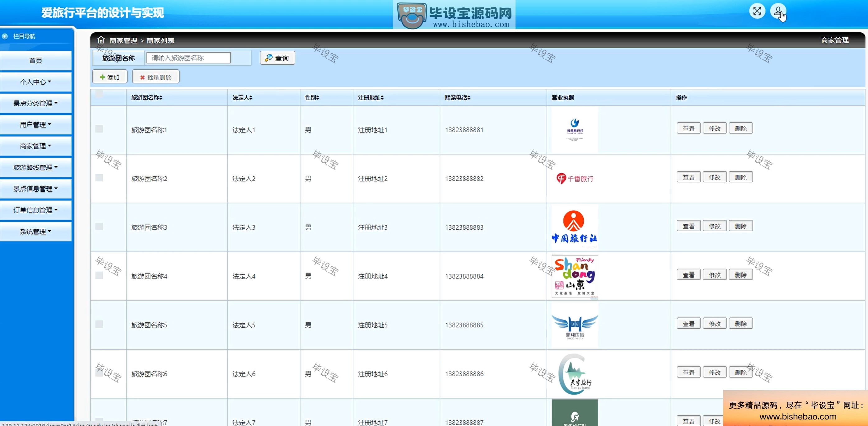Viewport: 868px width, 426px height.
Task: Open the winged logo license for 旅游团名称5
Action: [x=575, y=325]
